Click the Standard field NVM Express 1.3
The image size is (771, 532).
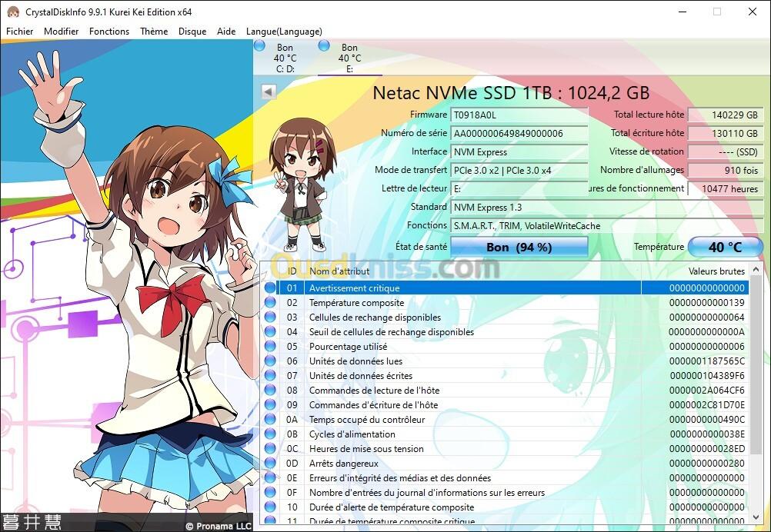coord(607,208)
